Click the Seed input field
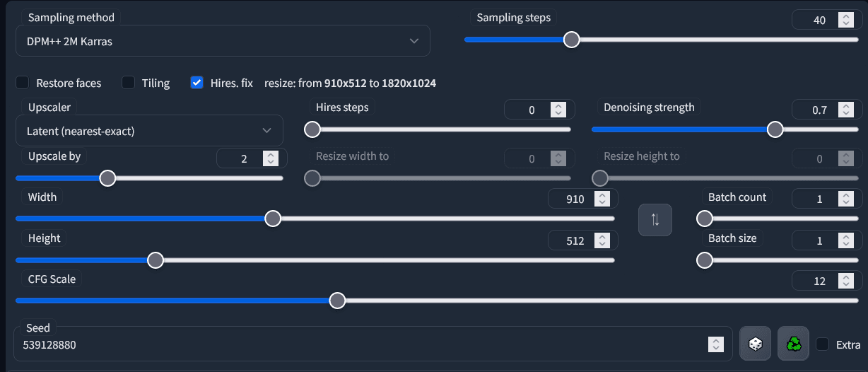 pos(353,345)
